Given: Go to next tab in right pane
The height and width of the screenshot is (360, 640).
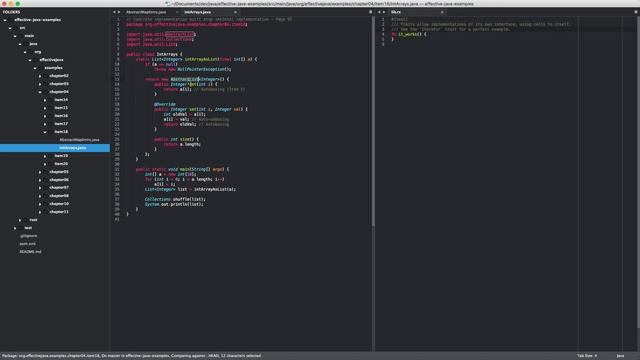Looking at the screenshot, I should pos(384,12).
